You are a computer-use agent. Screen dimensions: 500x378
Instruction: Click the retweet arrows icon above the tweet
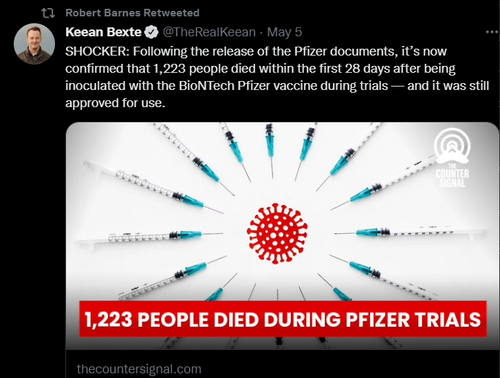click(x=48, y=13)
